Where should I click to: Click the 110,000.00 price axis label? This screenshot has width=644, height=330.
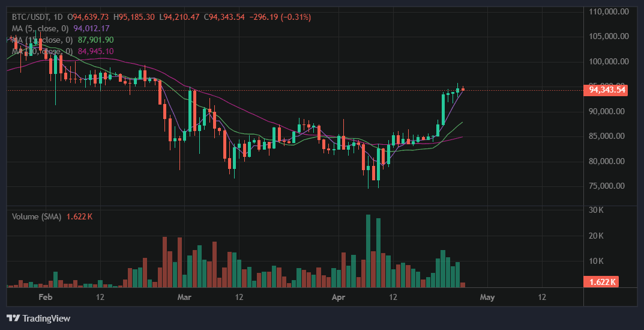coord(609,11)
